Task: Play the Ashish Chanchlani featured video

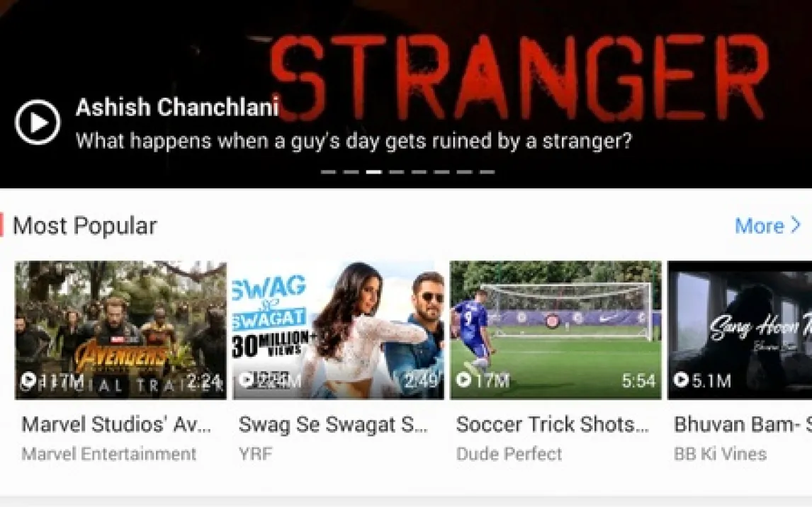Action: click(x=38, y=123)
